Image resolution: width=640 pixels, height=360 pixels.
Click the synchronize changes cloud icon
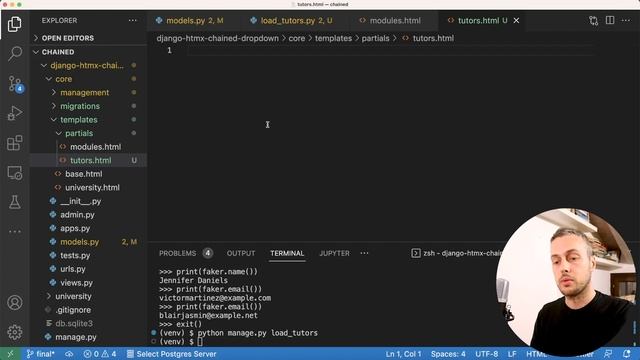pyautogui.click(x=69, y=354)
